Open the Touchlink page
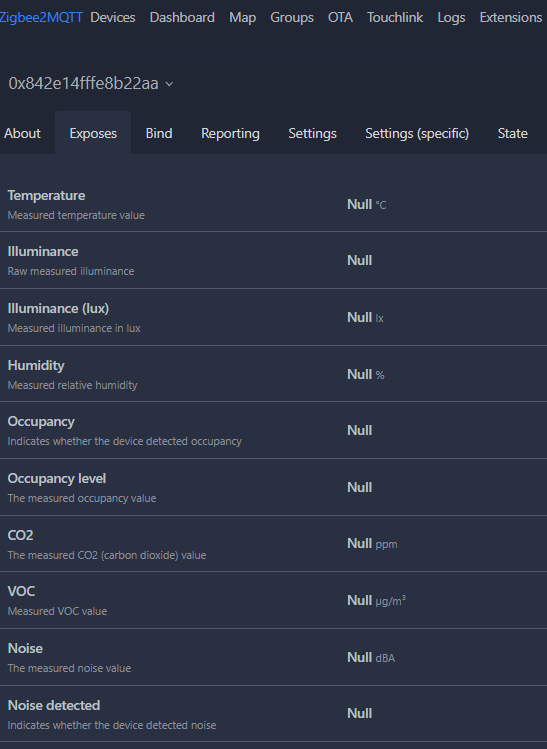 [x=395, y=18]
